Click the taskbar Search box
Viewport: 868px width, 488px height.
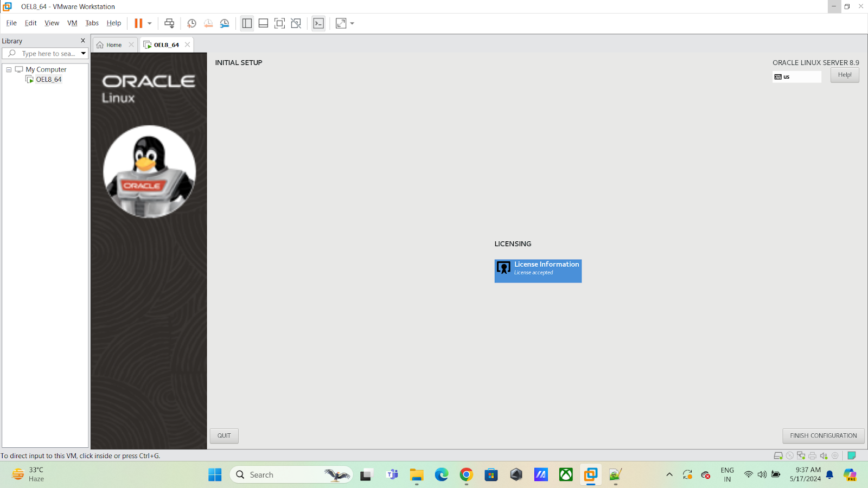pos(291,475)
